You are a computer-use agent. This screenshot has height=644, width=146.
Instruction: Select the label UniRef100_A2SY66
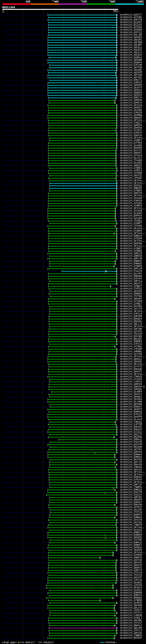pos(131,354)
